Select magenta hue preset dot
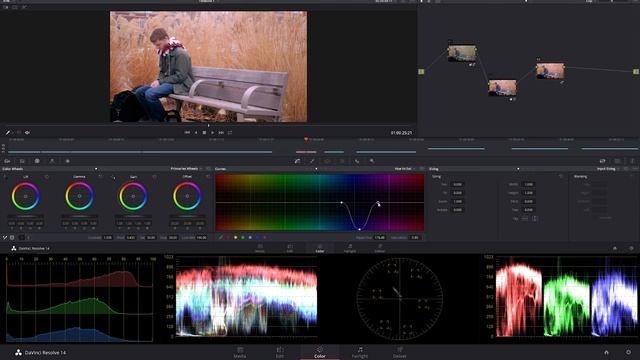 click(265, 237)
